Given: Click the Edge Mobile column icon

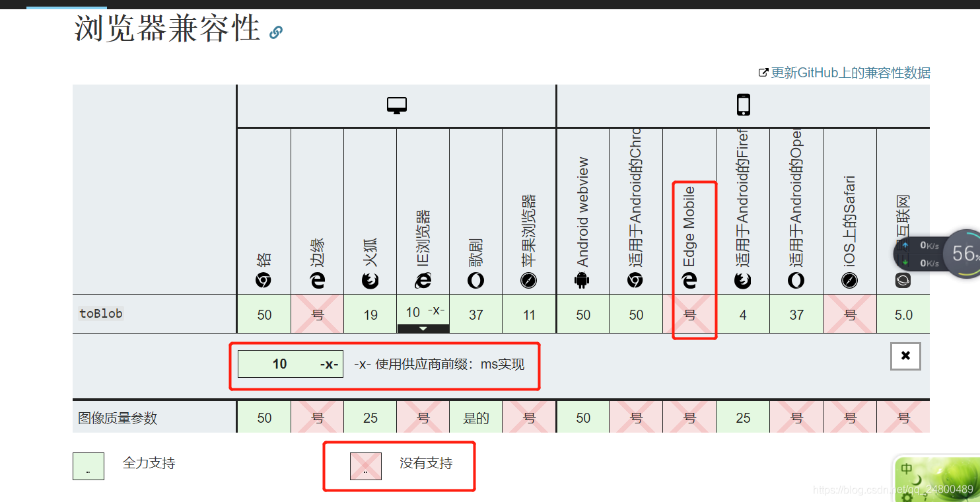Looking at the screenshot, I should point(689,281).
